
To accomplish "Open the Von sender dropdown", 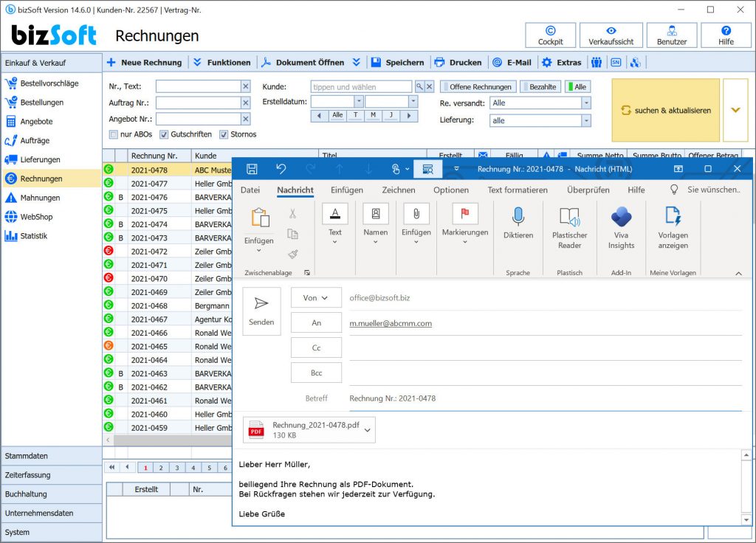I will coord(316,298).
